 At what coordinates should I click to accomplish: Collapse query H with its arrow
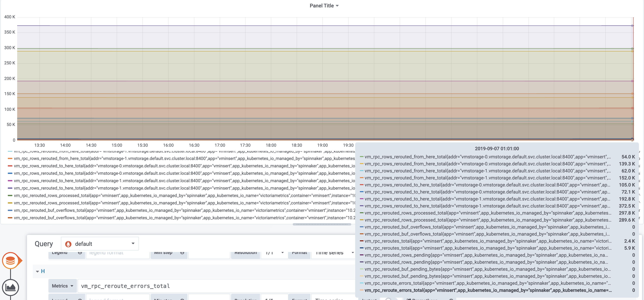click(x=37, y=271)
